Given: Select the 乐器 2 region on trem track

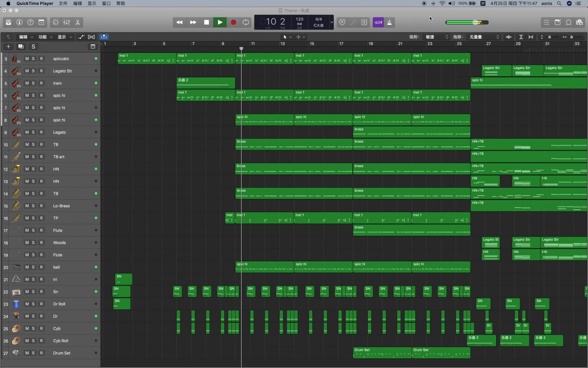Looking at the screenshot, I should pyautogui.click(x=206, y=83).
